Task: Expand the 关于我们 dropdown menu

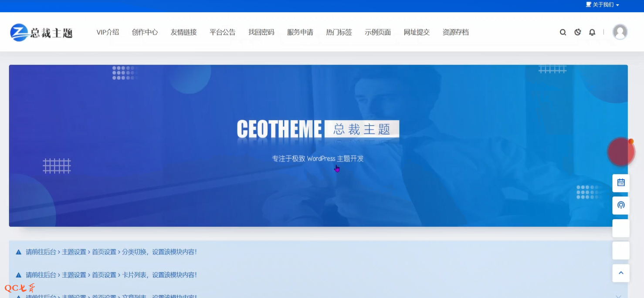Action: (x=603, y=5)
